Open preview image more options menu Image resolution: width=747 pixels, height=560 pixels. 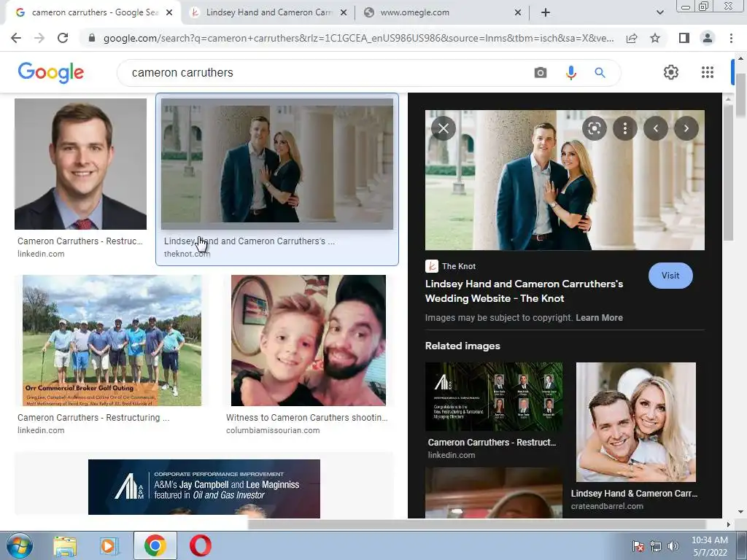(624, 128)
